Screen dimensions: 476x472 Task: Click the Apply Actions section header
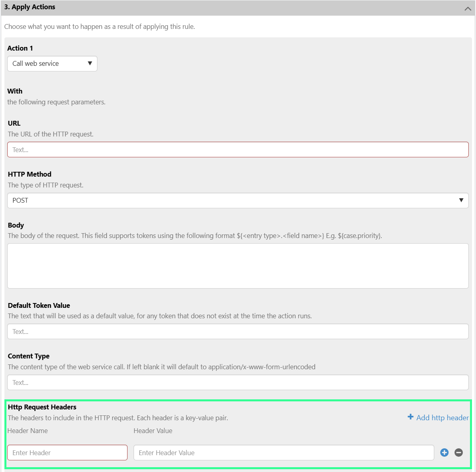point(30,7)
